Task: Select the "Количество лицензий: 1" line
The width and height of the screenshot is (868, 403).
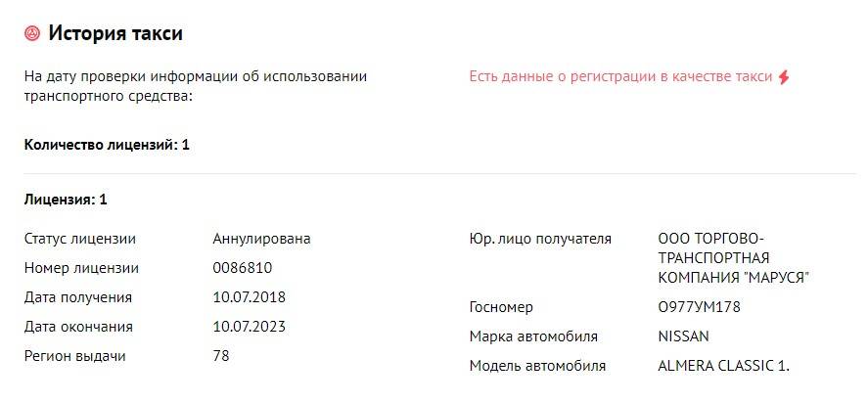Action: pyautogui.click(x=107, y=145)
